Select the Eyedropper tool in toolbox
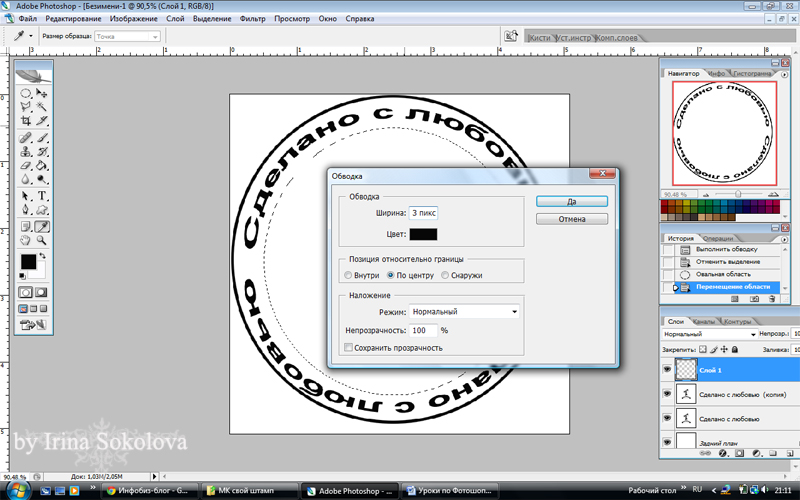800x500 pixels. (42, 227)
